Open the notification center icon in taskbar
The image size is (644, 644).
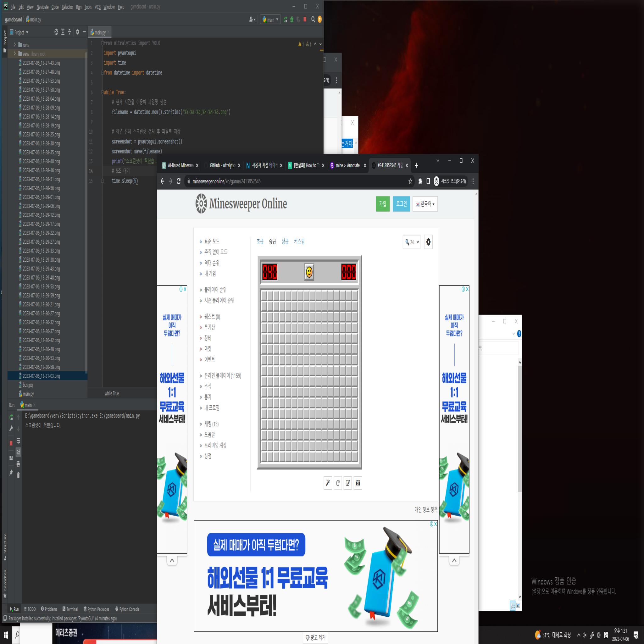(x=636, y=635)
